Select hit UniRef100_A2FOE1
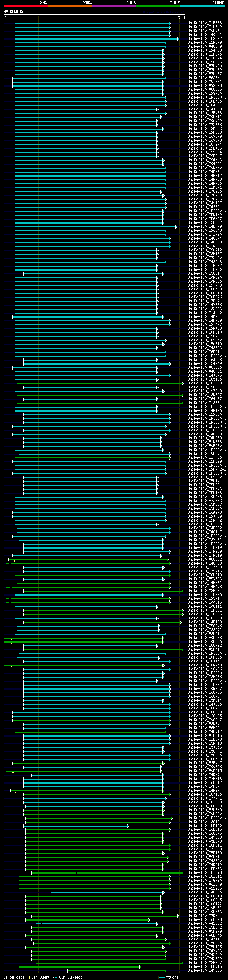The height and width of the screenshot is (980, 228). tap(204, 610)
